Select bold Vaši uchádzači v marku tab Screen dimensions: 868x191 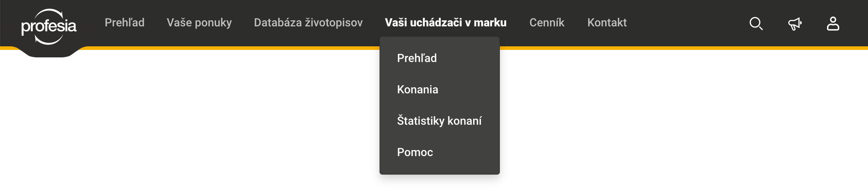446,22
